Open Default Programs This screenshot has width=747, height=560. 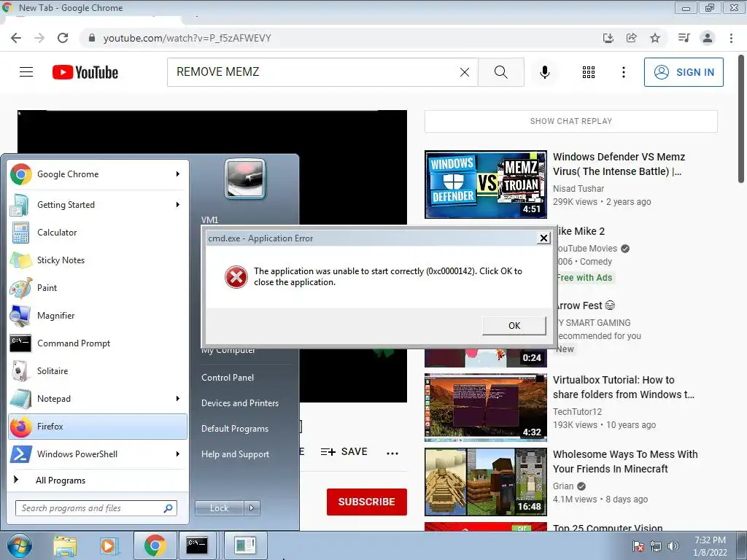coord(235,429)
